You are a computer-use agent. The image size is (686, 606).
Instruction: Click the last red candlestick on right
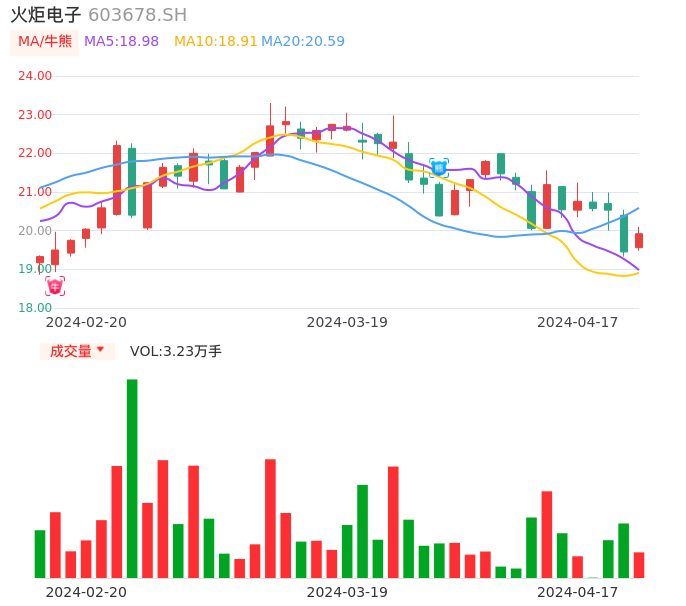click(639, 240)
